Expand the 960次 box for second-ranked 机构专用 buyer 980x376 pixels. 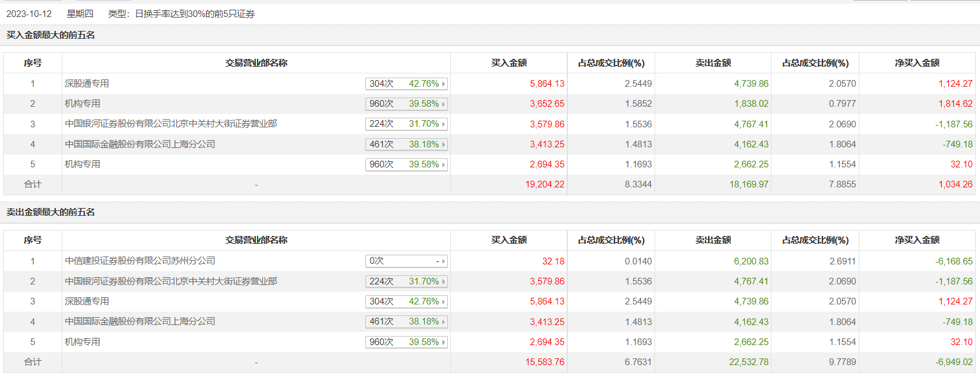pos(406,104)
